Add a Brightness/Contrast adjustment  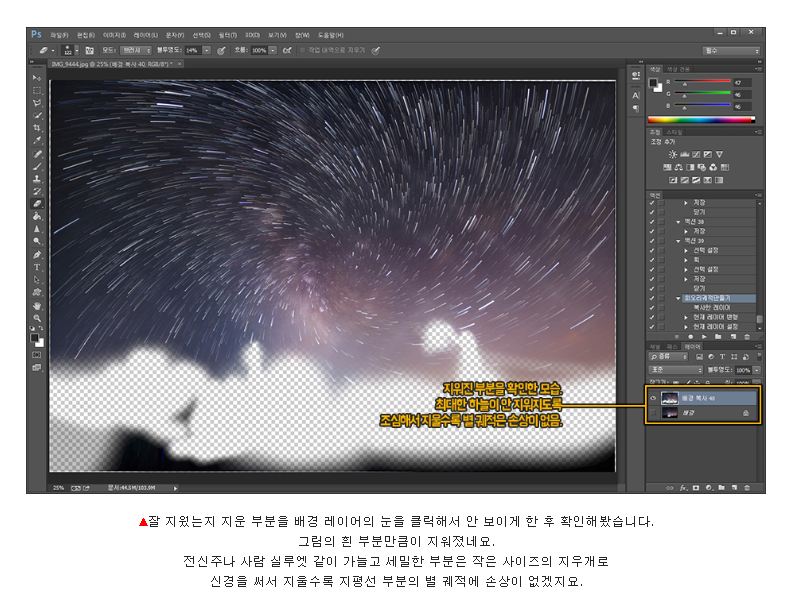click(672, 154)
